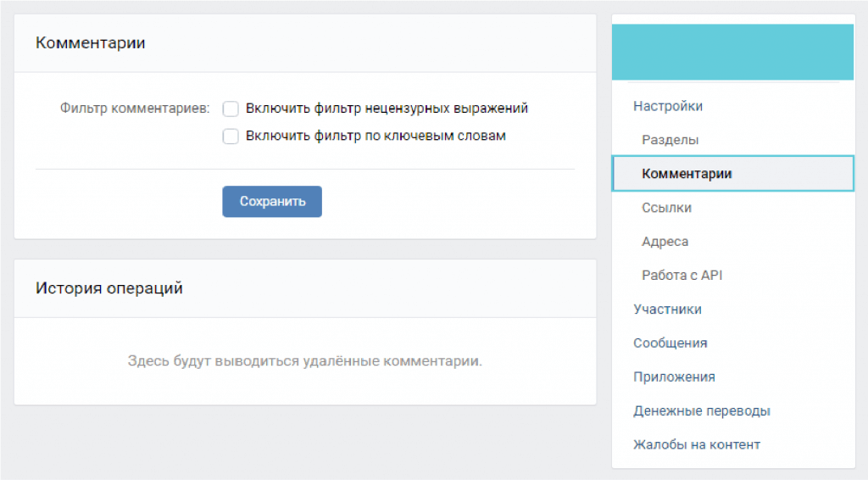
Task: Click the Комментарии panel heading
Action: [90, 42]
